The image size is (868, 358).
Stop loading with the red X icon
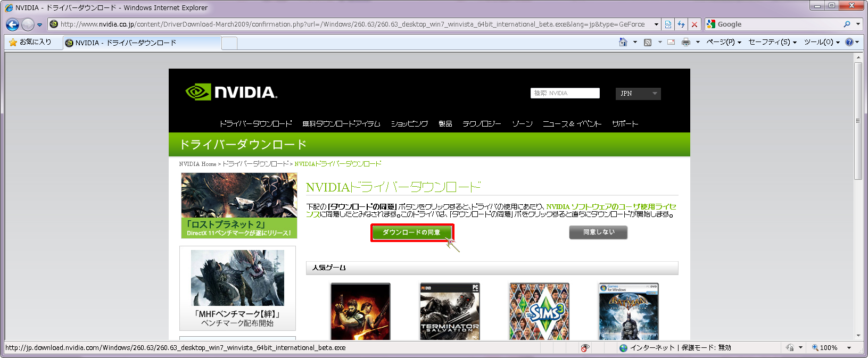[695, 24]
